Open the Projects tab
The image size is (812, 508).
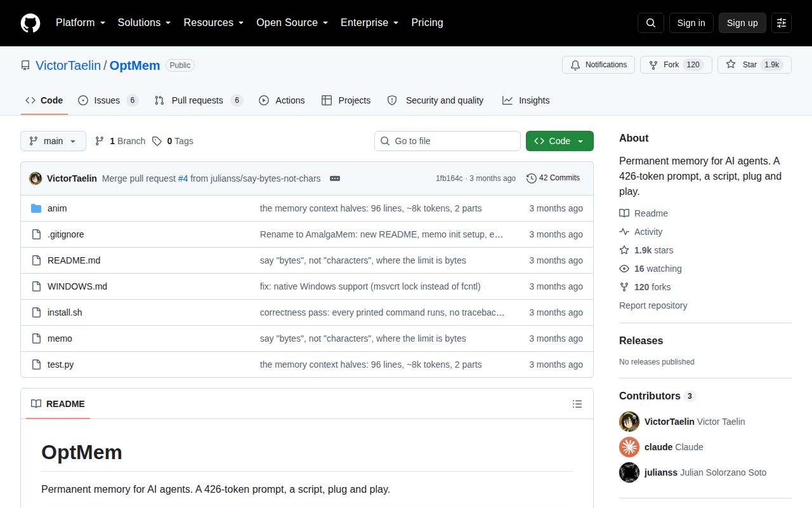[346, 100]
